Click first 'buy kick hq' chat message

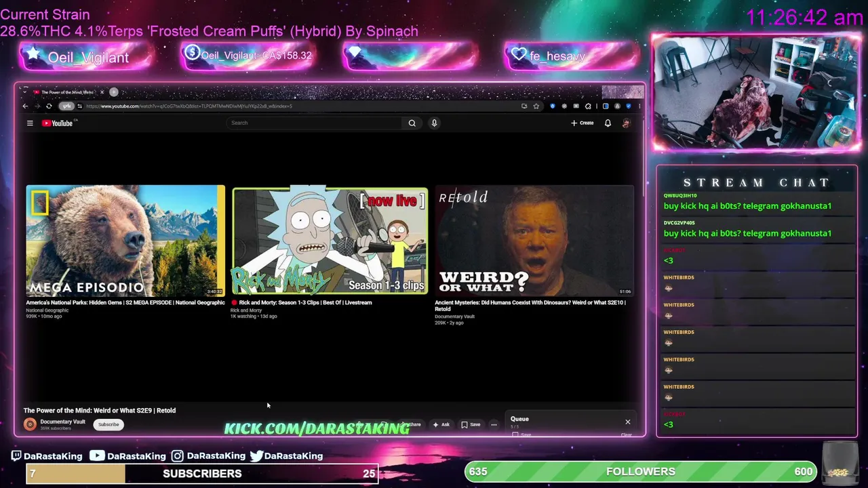[747, 206]
